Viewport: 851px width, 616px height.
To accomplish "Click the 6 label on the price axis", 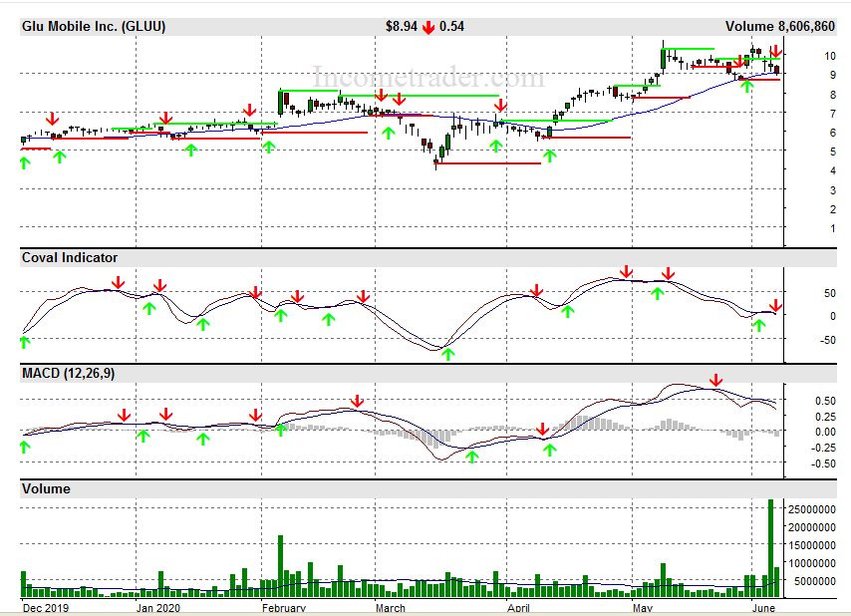I will (832, 133).
